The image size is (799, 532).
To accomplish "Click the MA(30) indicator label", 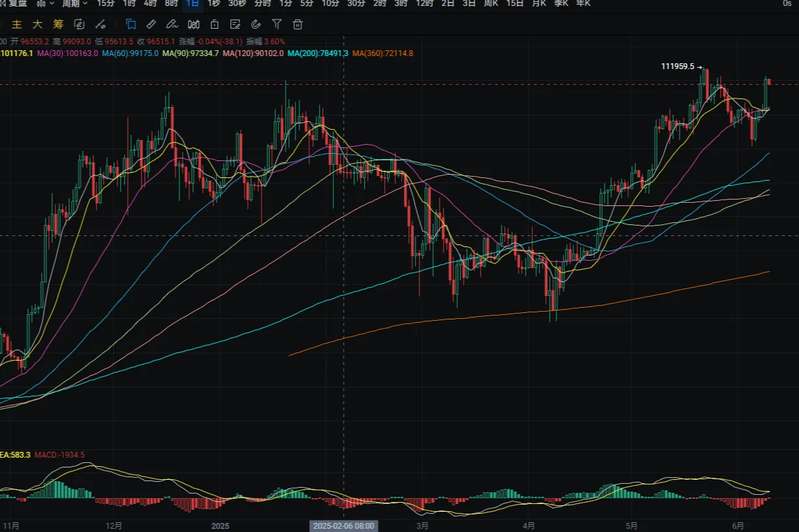I will pos(68,53).
